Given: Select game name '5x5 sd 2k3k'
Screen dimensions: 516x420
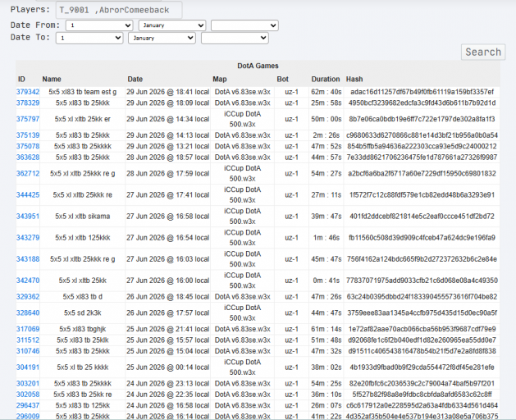Looking at the screenshot, I should pyautogui.click(x=83, y=313).
